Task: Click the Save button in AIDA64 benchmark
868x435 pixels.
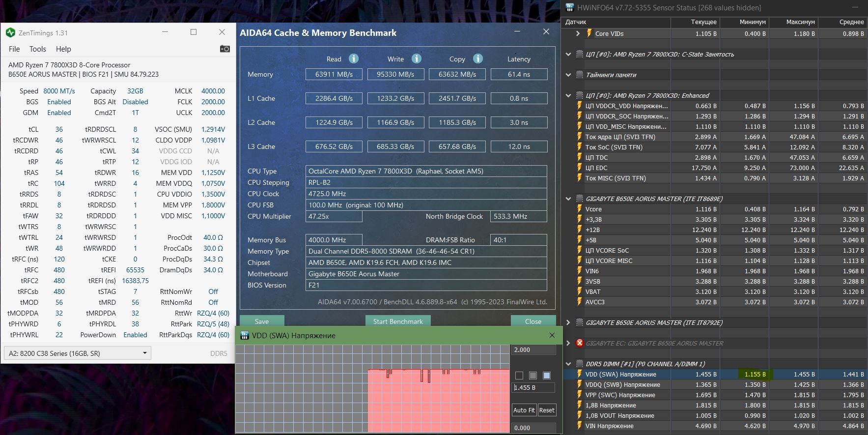Action: pos(262,321)
